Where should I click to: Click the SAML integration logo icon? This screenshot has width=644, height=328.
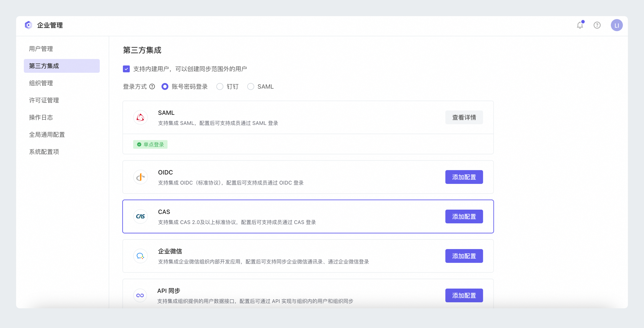pos(140,117)
